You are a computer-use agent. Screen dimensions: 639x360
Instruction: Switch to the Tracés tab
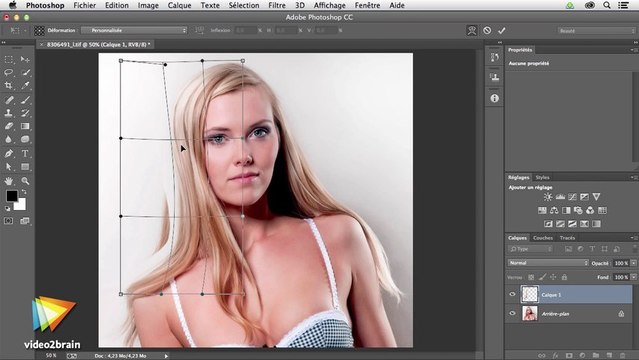(x=567, y=238)
